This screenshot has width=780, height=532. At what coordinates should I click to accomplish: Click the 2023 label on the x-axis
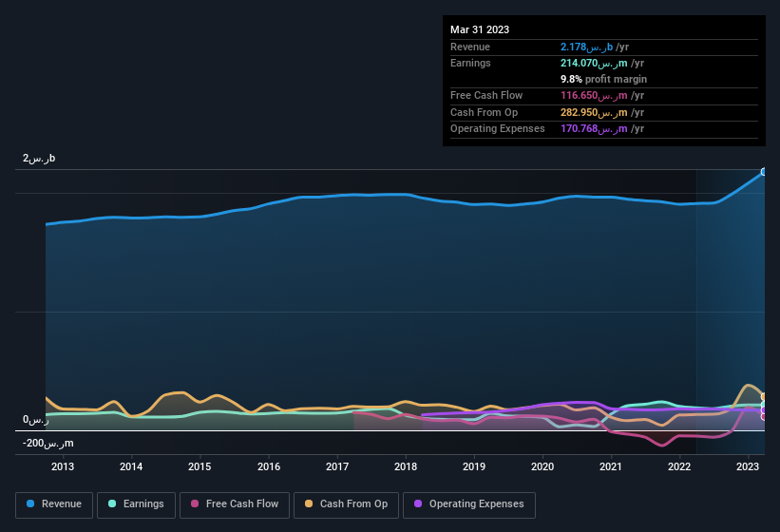748,466
